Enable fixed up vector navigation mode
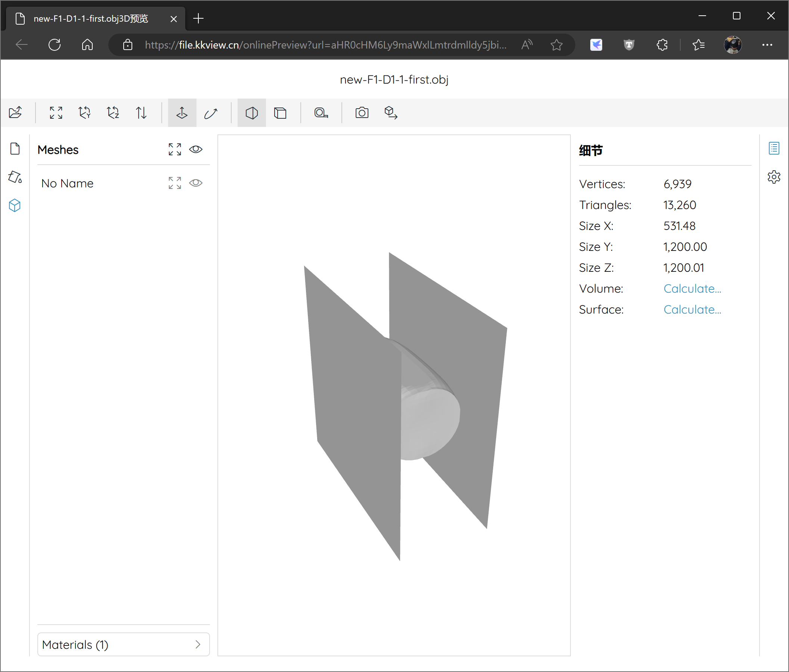The width and height of the screenshot is (789, 672). tap(182, 113)
